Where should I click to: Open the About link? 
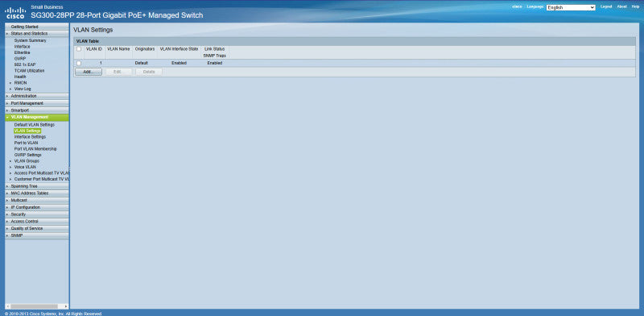(621, 6)
